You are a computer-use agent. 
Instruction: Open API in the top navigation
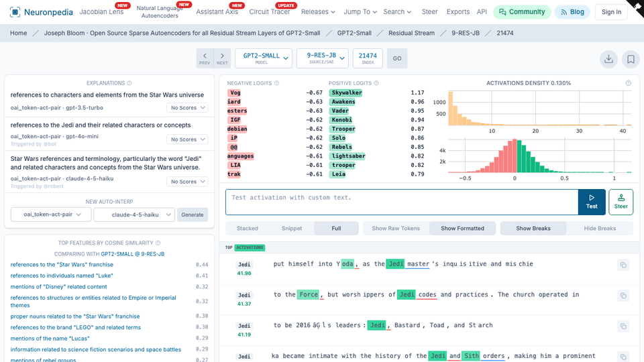click(x=482, y=12)
